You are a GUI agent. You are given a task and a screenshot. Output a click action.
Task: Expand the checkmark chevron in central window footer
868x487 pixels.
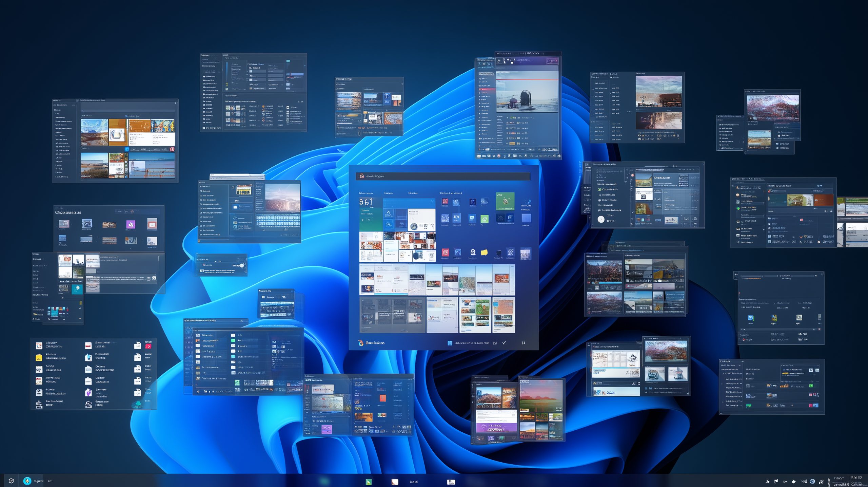click(504, 343)
